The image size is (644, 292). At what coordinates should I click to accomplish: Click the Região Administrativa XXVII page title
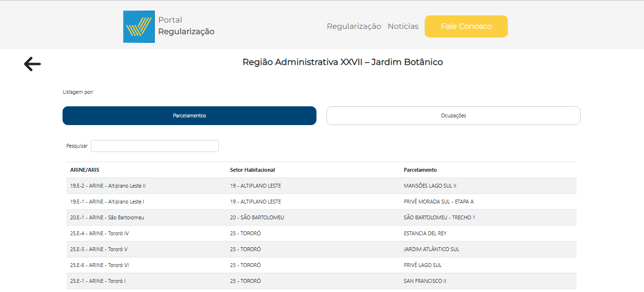coord(342,62)
